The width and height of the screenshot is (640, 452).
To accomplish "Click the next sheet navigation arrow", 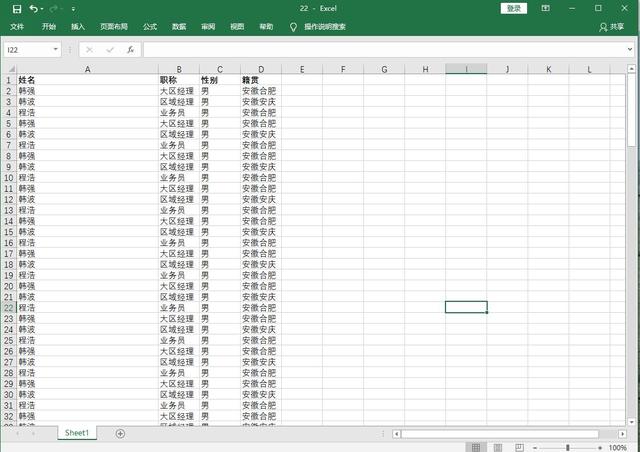I will pyautogui.click(x=33, y=434).
